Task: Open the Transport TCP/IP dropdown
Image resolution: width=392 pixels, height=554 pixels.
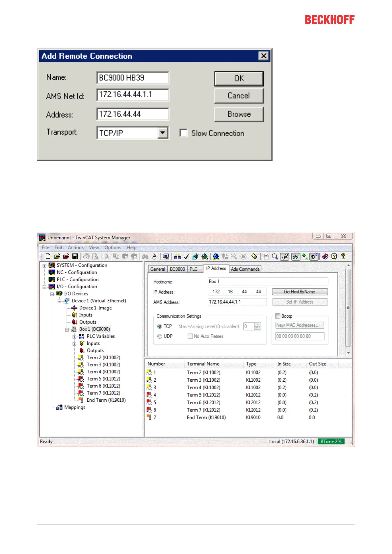Action: 163,133
